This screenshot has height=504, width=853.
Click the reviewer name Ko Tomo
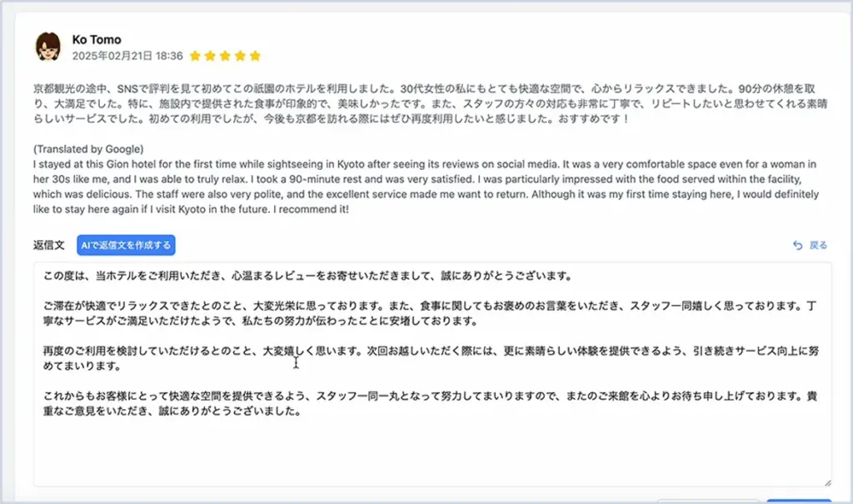97,39
